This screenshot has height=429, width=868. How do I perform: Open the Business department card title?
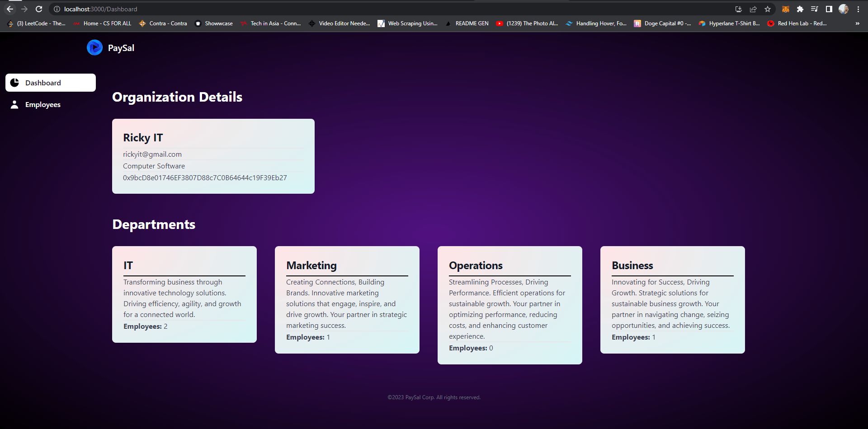632,266
